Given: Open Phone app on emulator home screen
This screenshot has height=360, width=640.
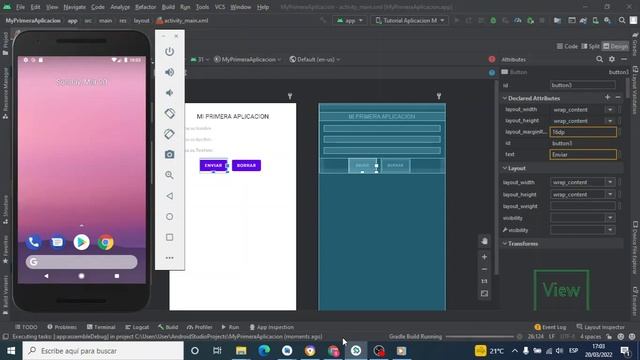Looking at the screenshot, I should 33,242.
